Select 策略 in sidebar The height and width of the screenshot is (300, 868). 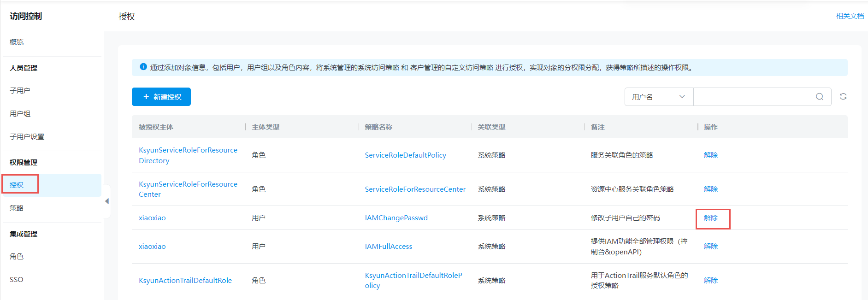(x=17, y=208)
